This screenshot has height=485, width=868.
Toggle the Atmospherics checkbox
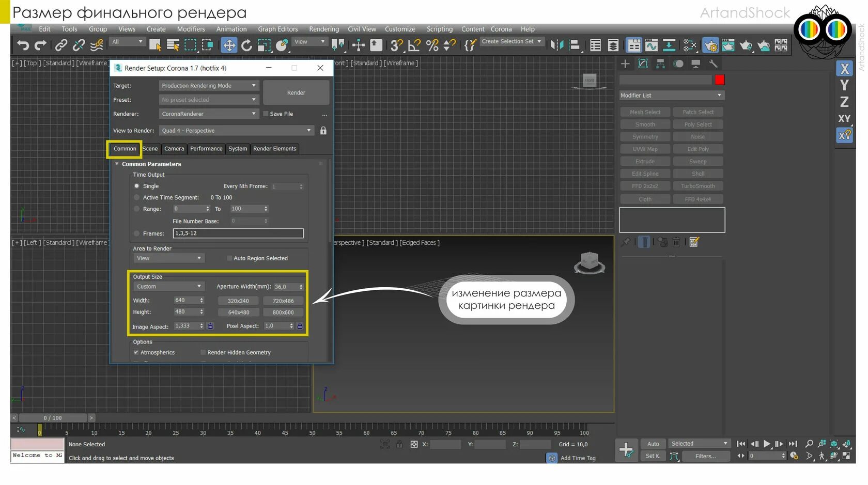(x=136, y=353)
